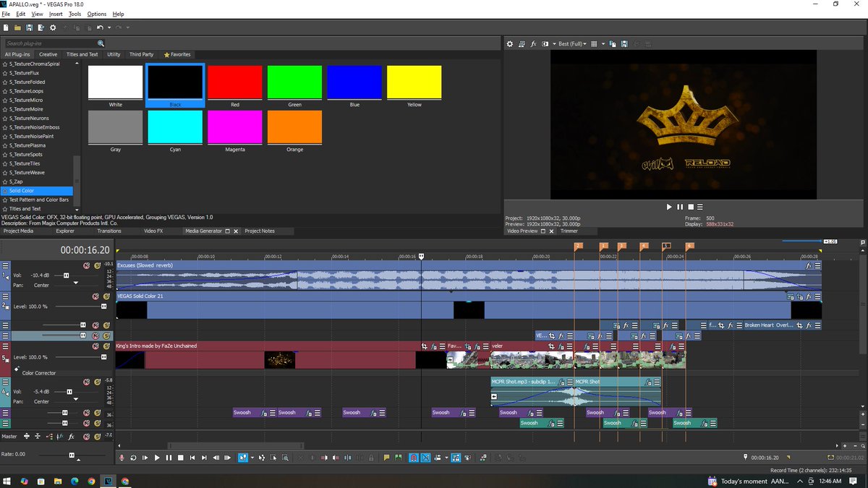Open Project Properties gear in main toolbar
Image resolution: width=868 pixels, height=488 pixels.
(x=53, y=27)
